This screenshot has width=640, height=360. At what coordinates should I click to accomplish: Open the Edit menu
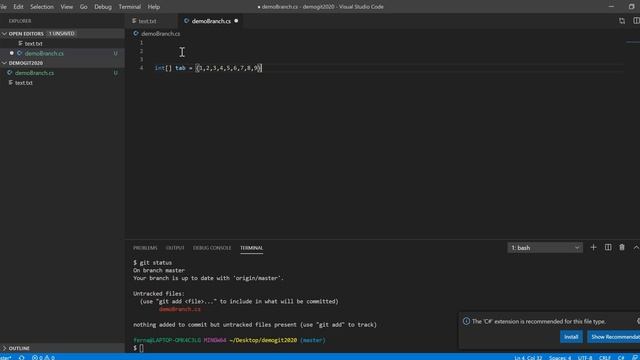(x=18, y=7)
